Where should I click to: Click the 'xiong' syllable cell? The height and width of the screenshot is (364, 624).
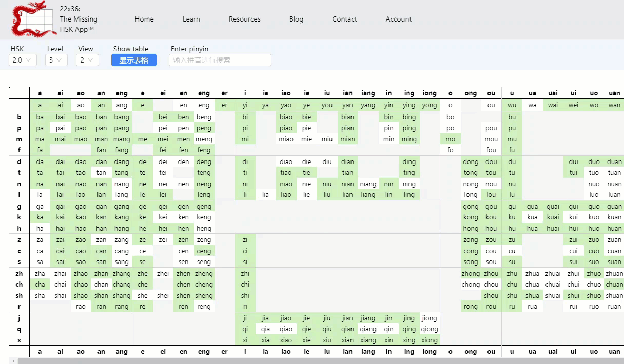(x=430, y=340)
